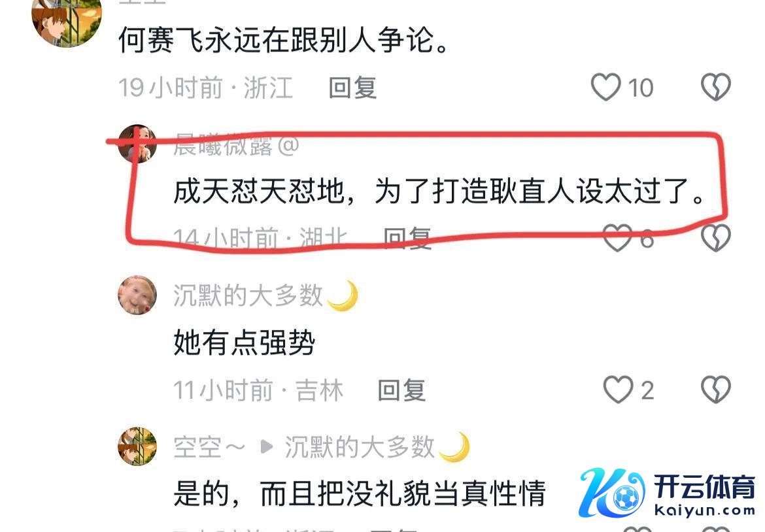Click the 开云体育 kaiyun.com watermark logo
The height and width of the screenshot is (532, 765).
pos(667,493)
